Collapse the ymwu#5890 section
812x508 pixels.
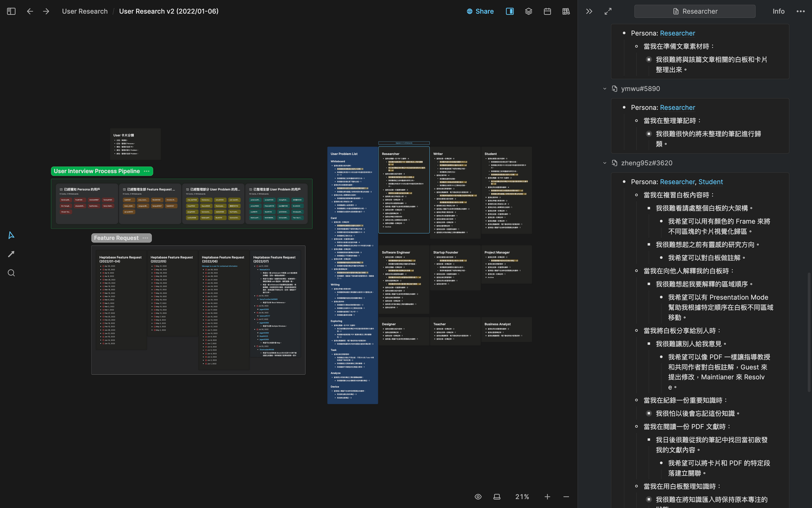[605, 89]
